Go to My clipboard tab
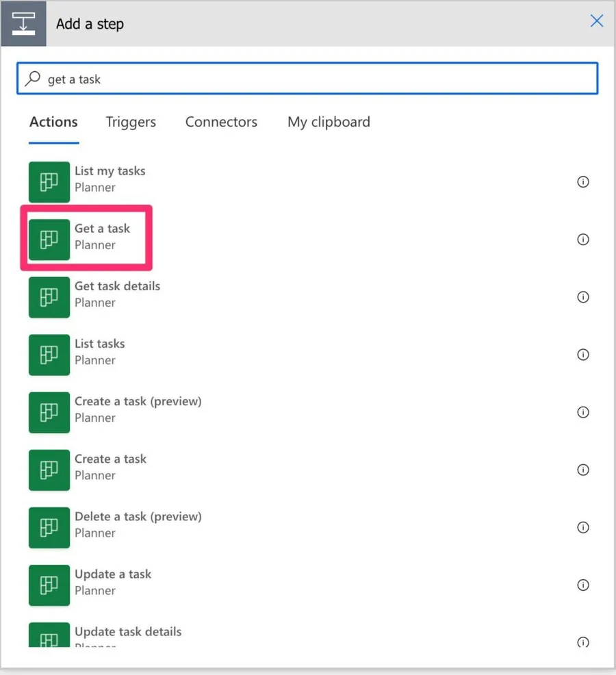The image size is (616, 675). [x=329, y=123]
